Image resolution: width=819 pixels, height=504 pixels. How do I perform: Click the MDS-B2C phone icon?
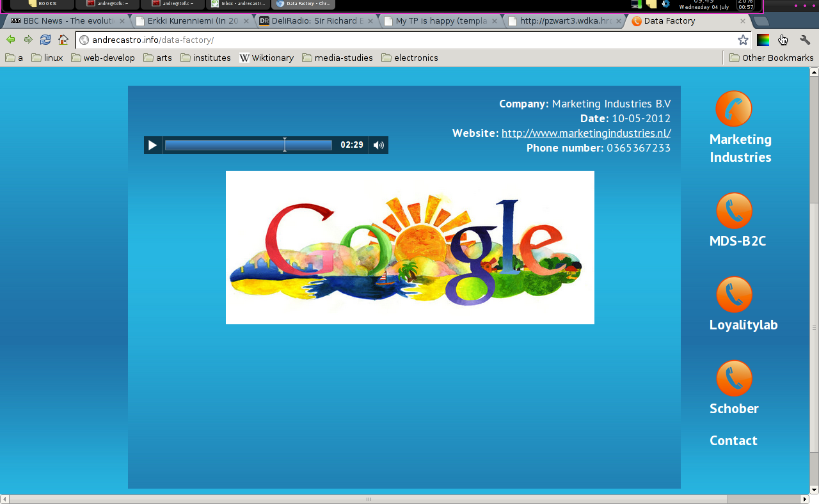point(734,211)
